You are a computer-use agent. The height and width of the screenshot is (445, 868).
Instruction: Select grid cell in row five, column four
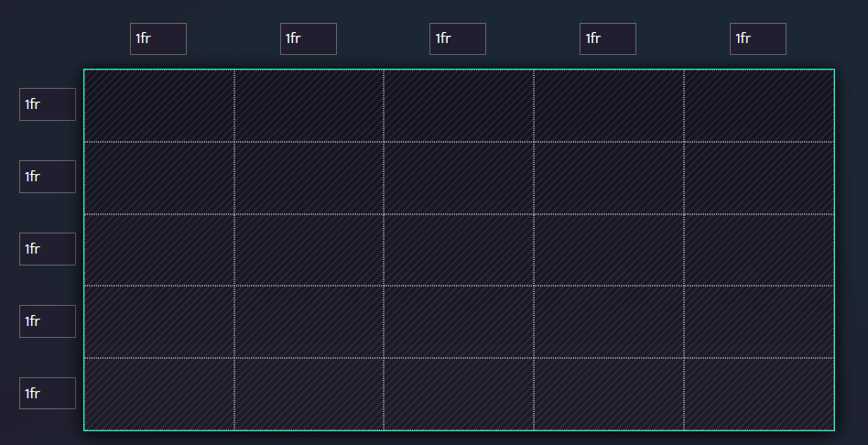pyautogui.click(x=609, y=394)
